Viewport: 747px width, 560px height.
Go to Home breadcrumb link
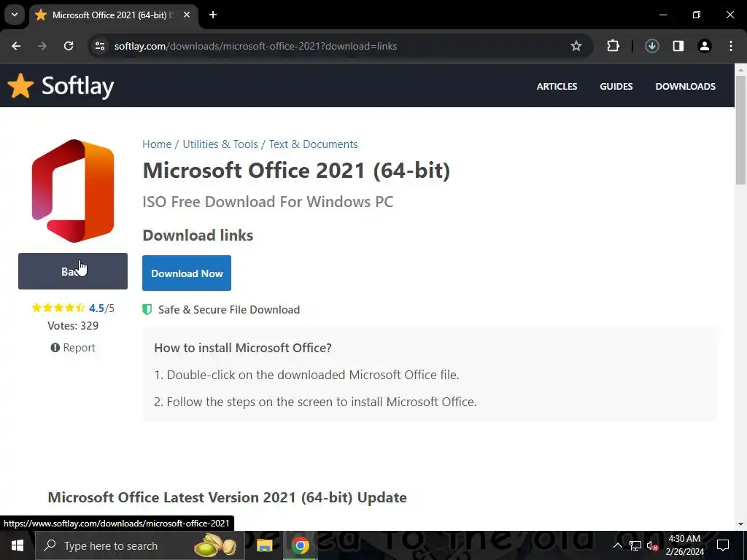point(157,144)
